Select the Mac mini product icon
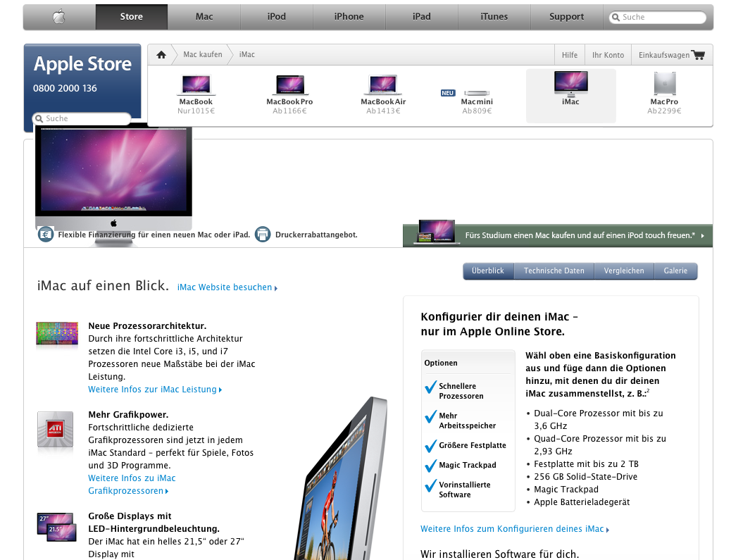The width and height of the screenshot is (731, 560). tap(477, 93)
